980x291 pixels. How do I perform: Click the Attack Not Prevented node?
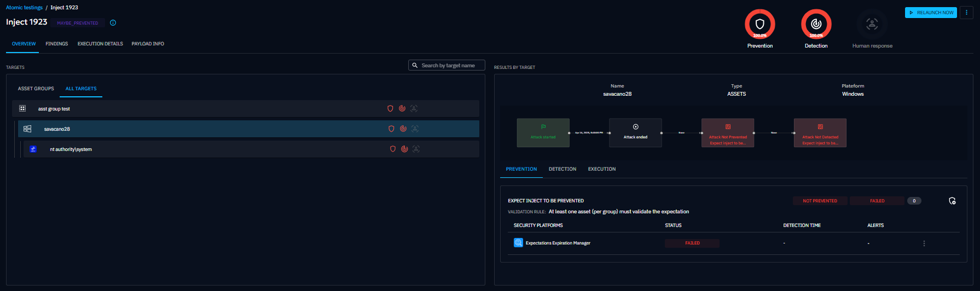728,133
